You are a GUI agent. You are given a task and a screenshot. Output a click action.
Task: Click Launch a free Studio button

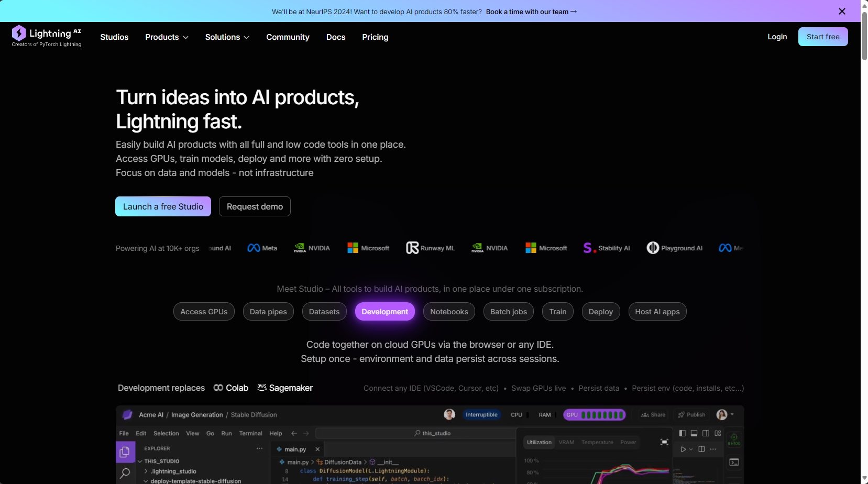point(163,206)
